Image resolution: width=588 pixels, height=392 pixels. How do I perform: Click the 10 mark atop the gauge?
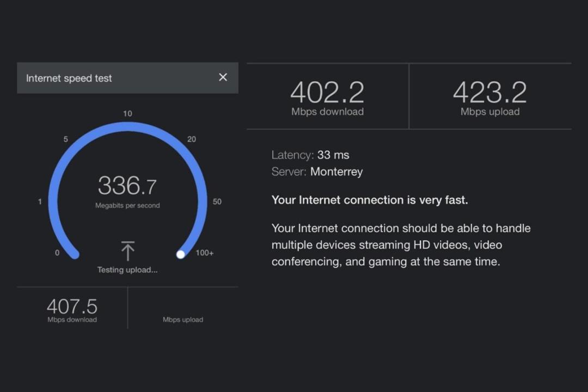pyautogui.click(x=127, y=114)
